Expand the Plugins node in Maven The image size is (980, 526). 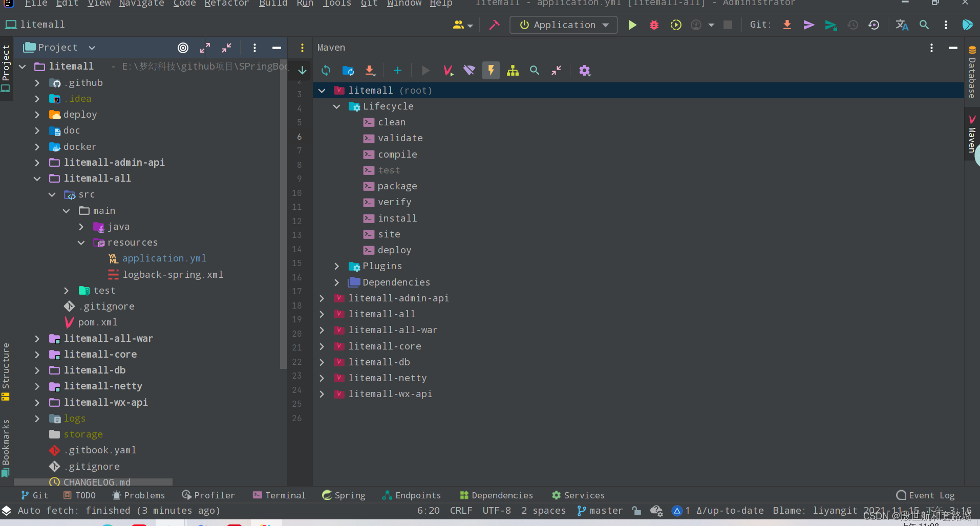click(x=336, y=266)
